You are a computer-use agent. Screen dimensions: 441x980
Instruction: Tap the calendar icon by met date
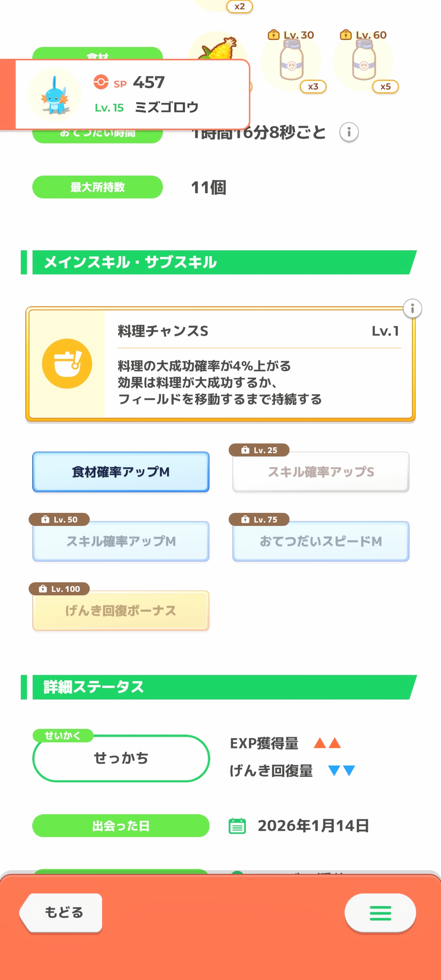point(237,826)
